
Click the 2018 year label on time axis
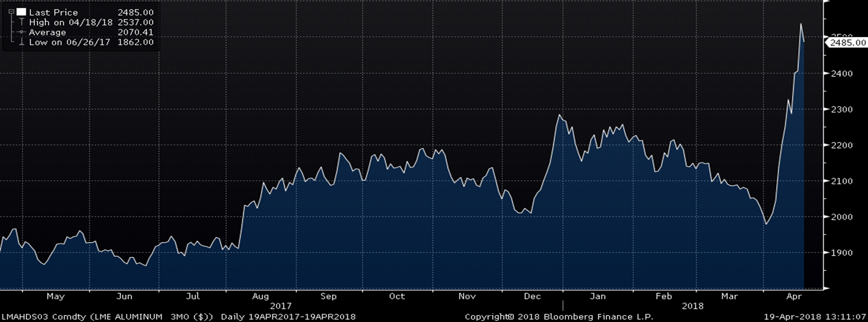click(692, 306)
